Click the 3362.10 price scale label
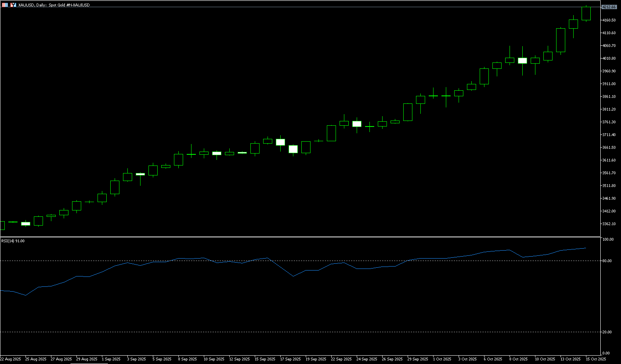Screen dimensions: 621x364 coord(609,224)
